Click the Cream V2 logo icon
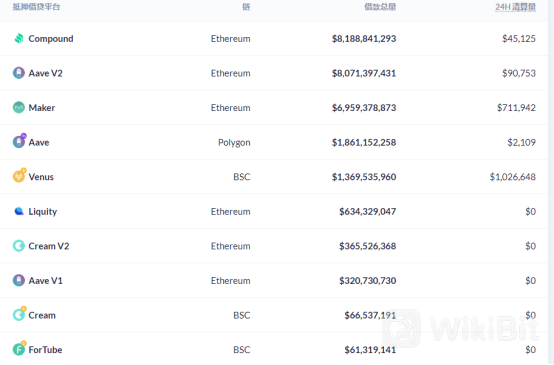The image size is (554, 365). [19, 246]
